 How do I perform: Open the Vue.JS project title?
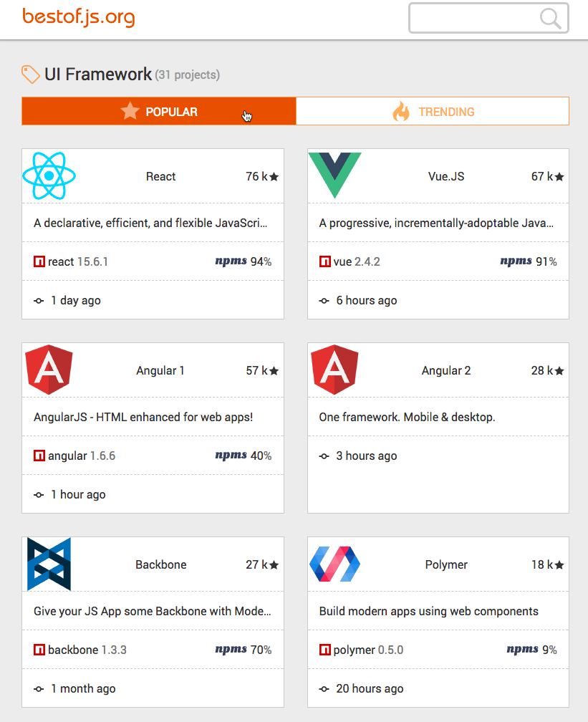pyautogui.click(x=446, y=176)
